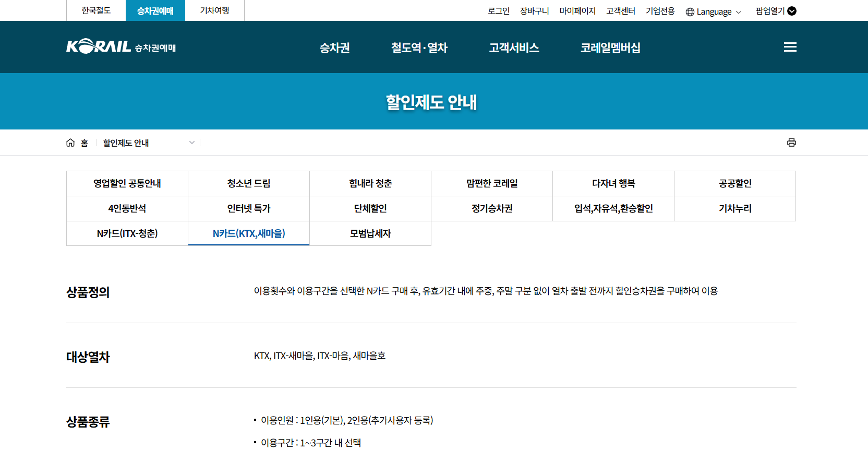This screenshot has height=473, width=868.
Task: Select the 모범납세자 tab
Action: (370, 233)
